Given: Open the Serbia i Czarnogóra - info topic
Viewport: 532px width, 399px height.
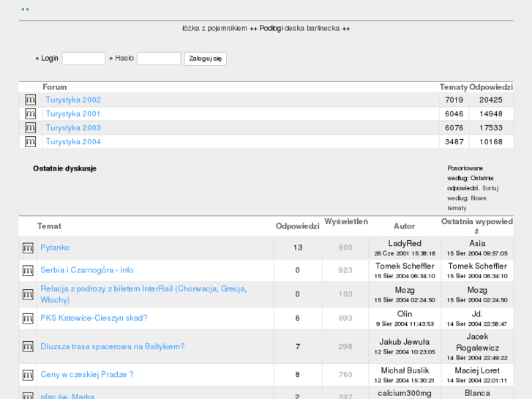Looking at the screenshot, I should [x=87, y=270].
